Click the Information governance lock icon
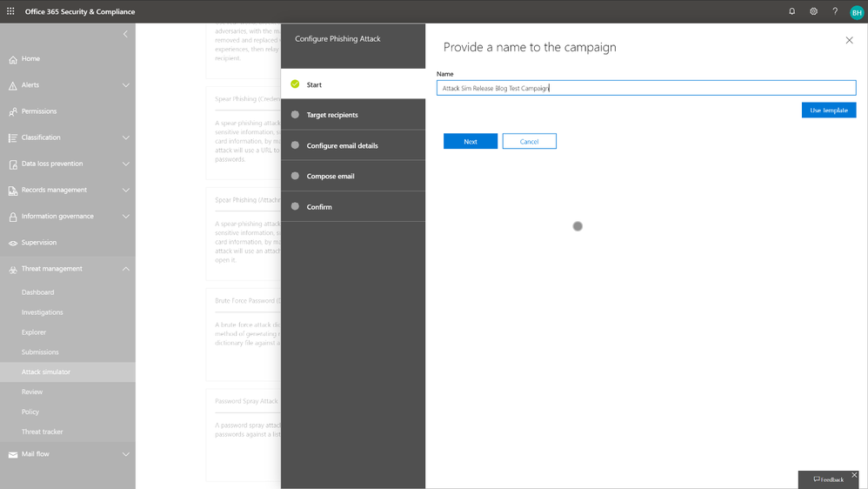 point(13,217)
